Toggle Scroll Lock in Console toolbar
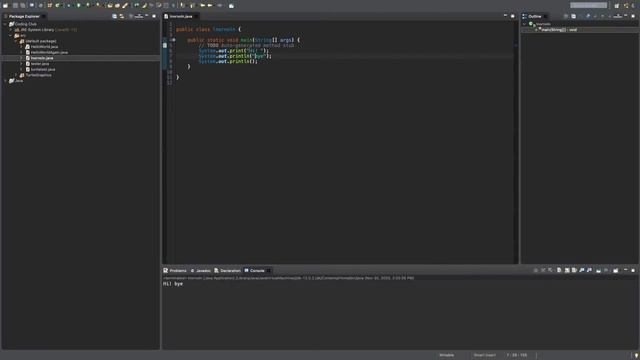640x360 pixels. 567,270
